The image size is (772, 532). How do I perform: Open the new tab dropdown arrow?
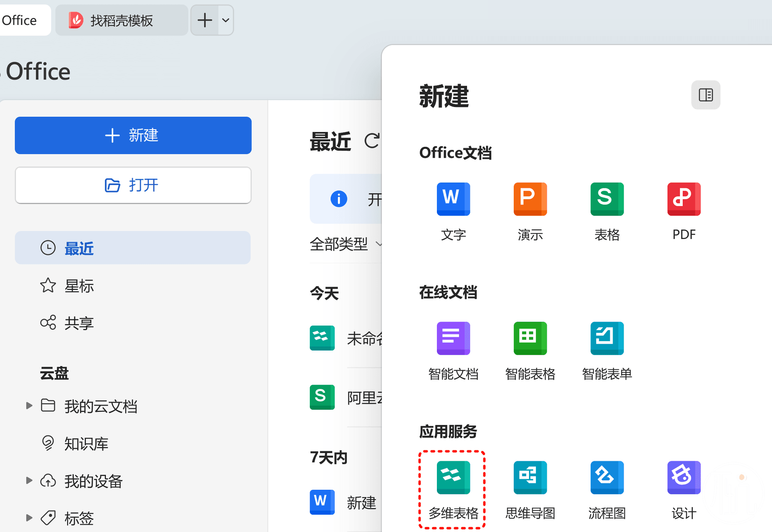pyautogui.click(x=226, y=20)
